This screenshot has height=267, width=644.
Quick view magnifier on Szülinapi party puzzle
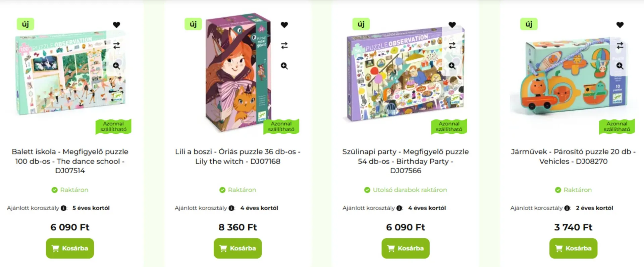(x=452, y=66)
